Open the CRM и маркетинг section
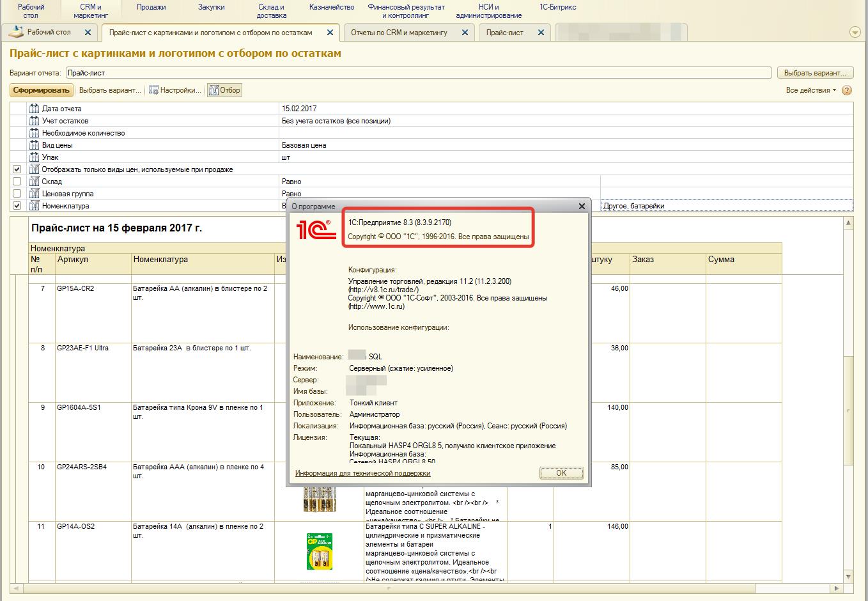 pyautogui.click(x=91, y=11)
